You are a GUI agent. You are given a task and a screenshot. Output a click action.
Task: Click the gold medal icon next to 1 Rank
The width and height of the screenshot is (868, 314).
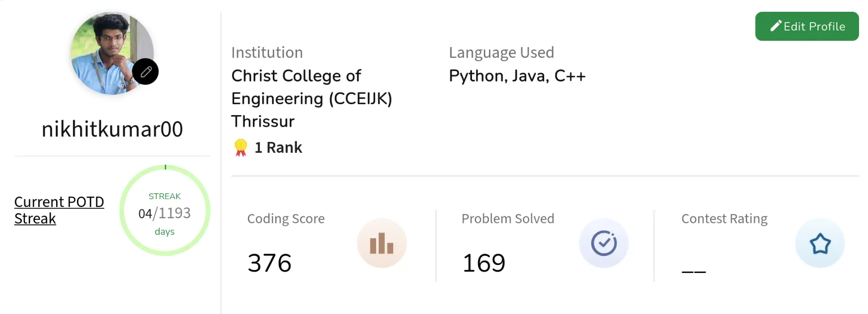(x=241, y=147)
